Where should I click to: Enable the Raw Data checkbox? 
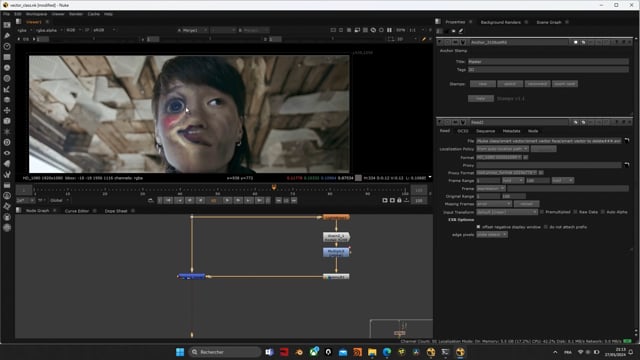click(575, 212)
